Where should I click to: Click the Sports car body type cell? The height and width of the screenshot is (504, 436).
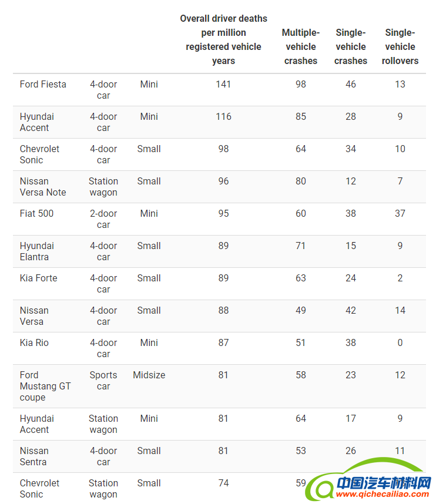pos(103,381)
